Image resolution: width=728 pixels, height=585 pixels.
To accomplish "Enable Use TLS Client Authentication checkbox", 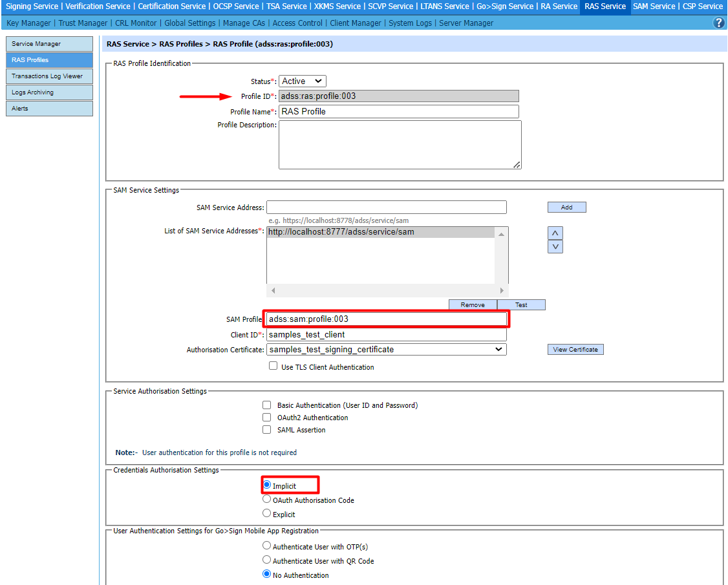I will tap(273, 367).
